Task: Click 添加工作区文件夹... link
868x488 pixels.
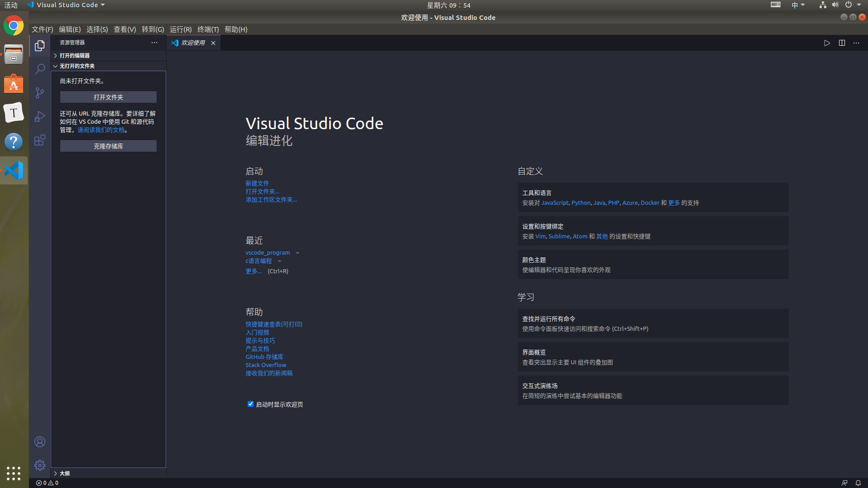Action: tap(271, 200)
